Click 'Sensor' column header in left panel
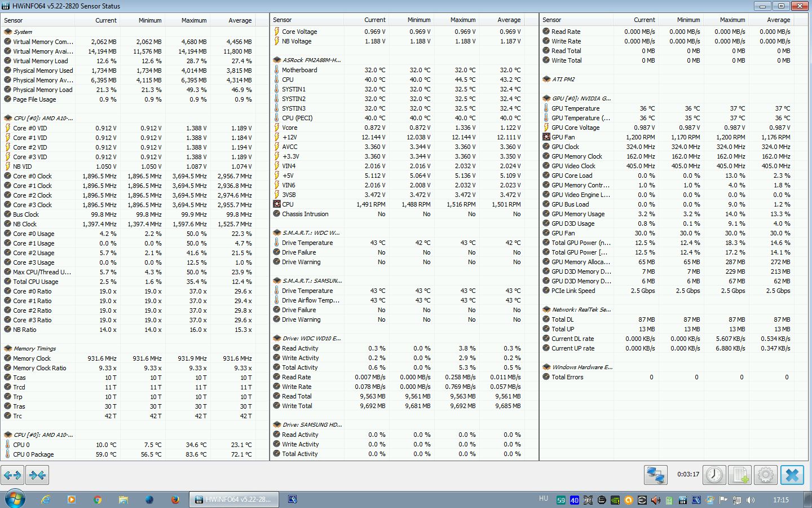The image size is (812, 508). coord(38,20)
